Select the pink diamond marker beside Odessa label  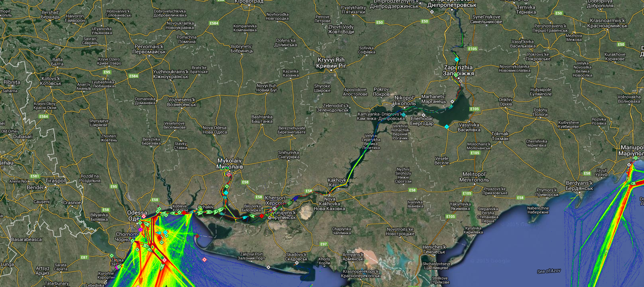[x=144, y=216]
